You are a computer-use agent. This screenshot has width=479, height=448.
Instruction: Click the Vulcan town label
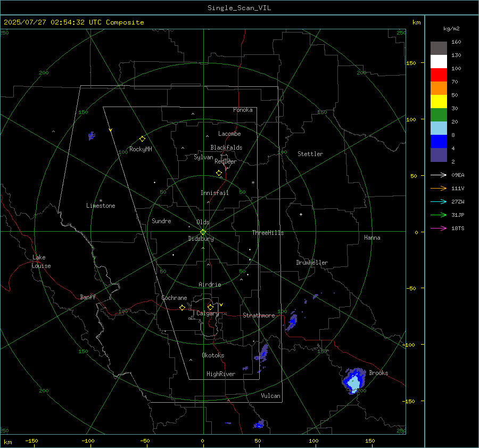pyautogui.click(x=271, y=396)
